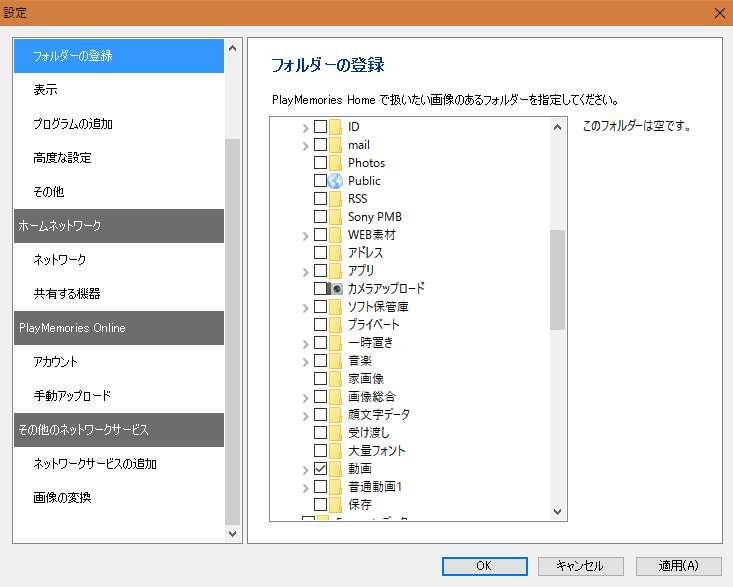Viewport: 733px width, 587px height.
Task: Select 共有する機器 in the sidebar
Action: [x=119, y=294]
